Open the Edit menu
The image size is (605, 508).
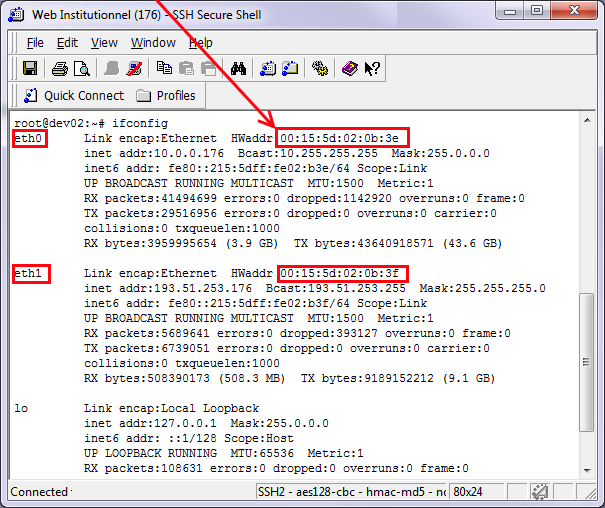coord(67,43)
